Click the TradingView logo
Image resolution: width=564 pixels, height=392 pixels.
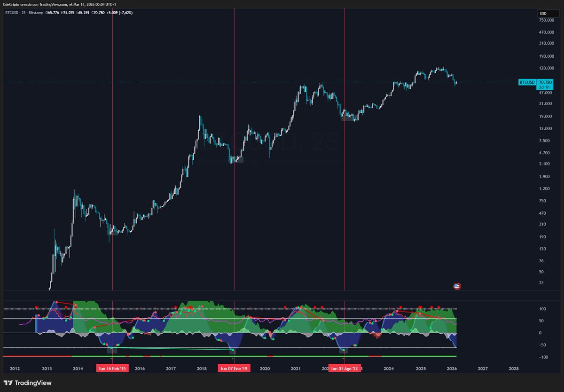pyautogui.click(x=27, y=383)
